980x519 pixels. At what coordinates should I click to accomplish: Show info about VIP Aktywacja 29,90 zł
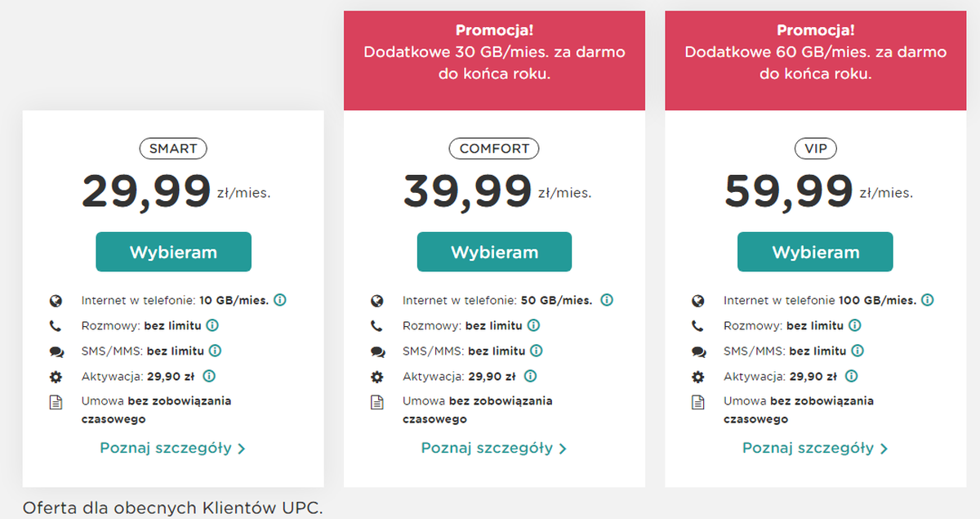[851, 377]
